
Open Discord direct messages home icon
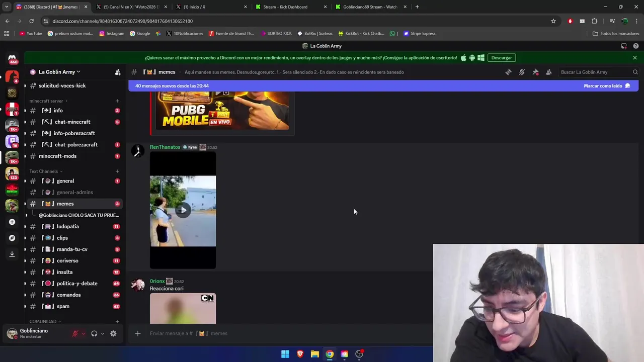point(12,59)
